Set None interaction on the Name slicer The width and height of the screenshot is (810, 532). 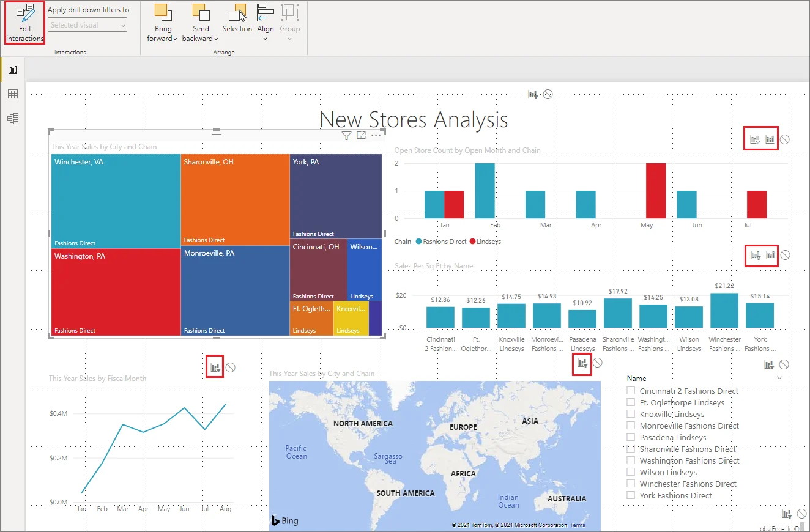click(x=784, y=364)
